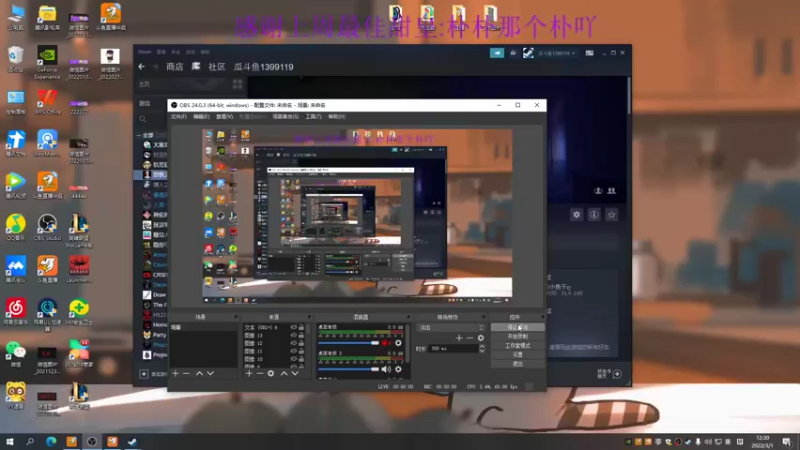Adjust second desktop audio volume slider
This screenshot has height=450, width=800.
click(349, 369)
